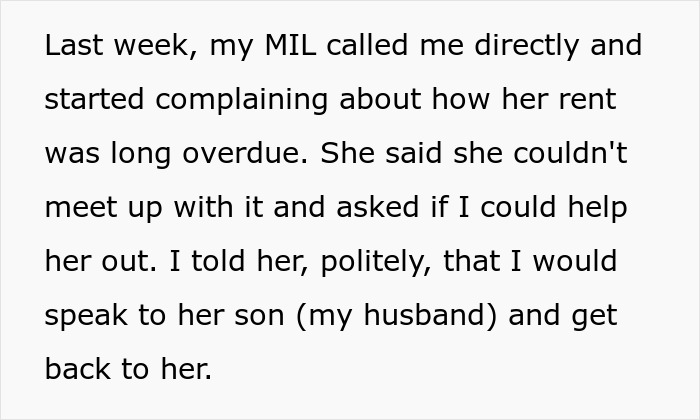The image size is (700, 420).
Task: Click the word "long"
Action: click(141, 155)
